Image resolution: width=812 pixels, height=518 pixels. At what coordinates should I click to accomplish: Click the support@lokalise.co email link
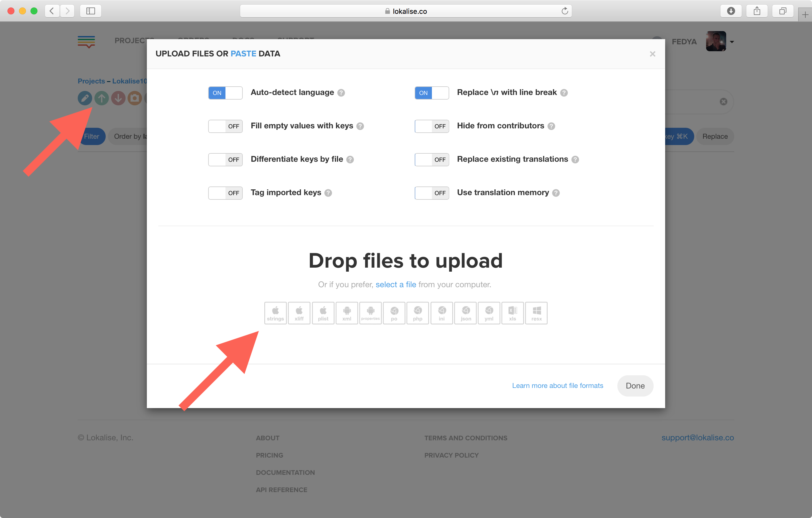point(698,437)
